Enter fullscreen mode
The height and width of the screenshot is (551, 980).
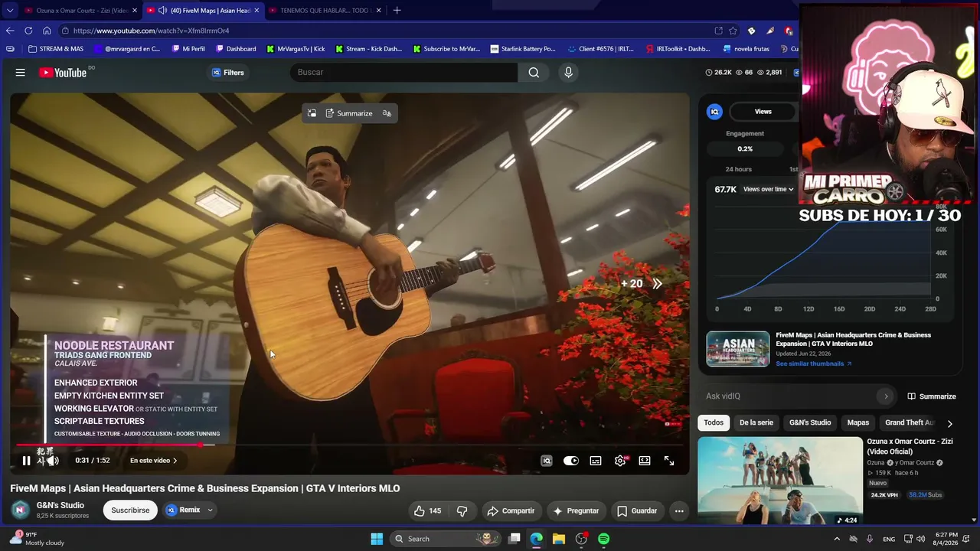coord(669,461)
